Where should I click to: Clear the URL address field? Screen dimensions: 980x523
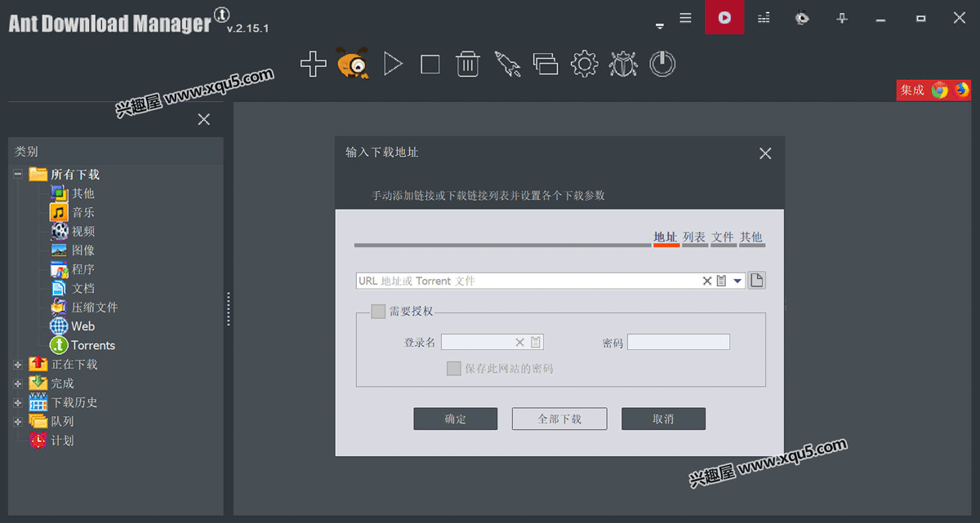click(707, 281)
